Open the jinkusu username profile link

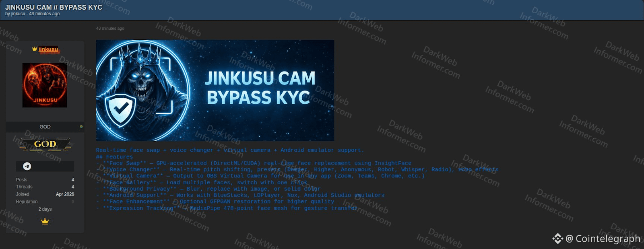(x=48, y=49)
